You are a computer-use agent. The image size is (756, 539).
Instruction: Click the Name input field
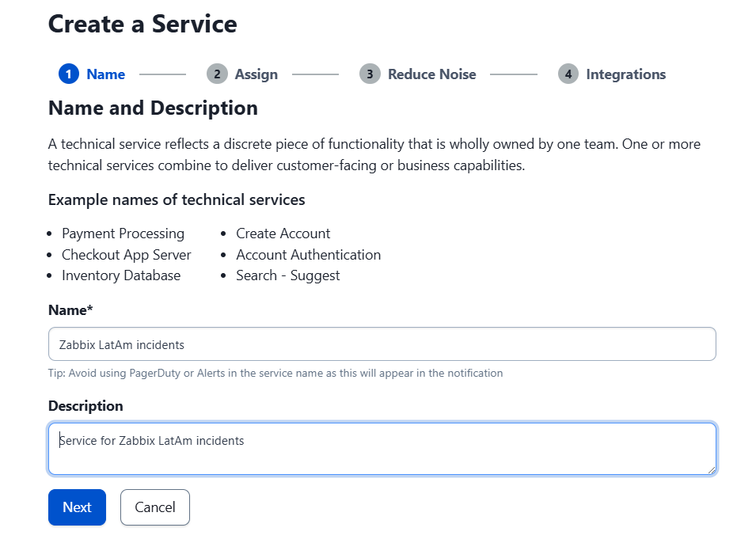click(382, 344)
